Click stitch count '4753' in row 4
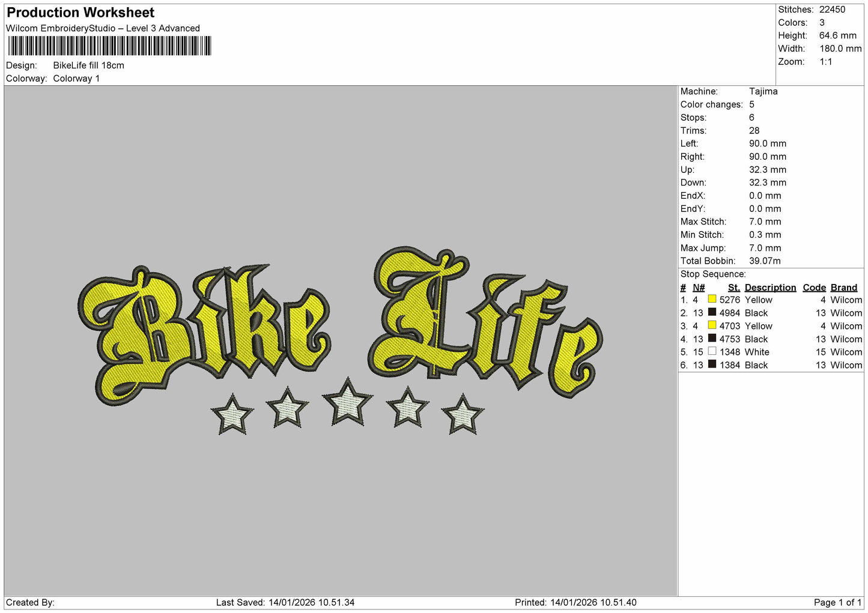Screen dimensions: 868x613 coord(730,339)
